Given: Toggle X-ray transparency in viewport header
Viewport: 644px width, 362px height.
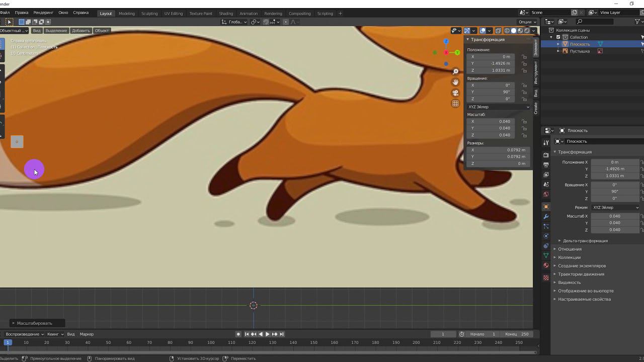Looking at the screenshot, I should tap(498, 31).
